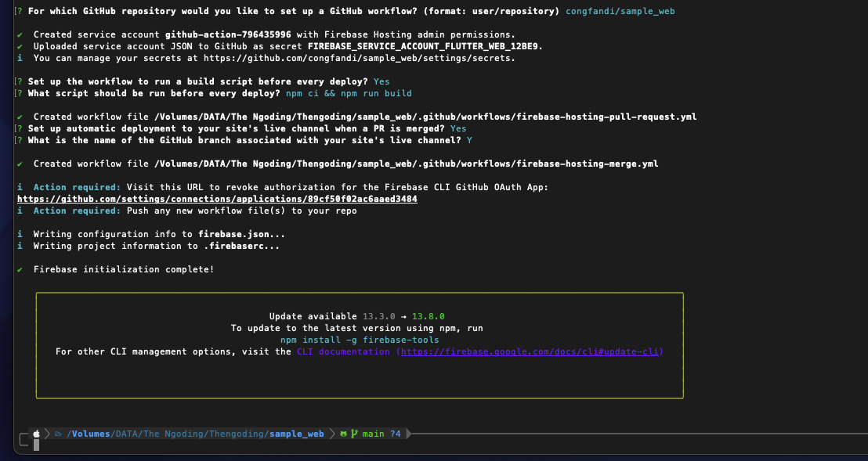Click the terminal cursor block at the prompt

click(x=35, y=445)
